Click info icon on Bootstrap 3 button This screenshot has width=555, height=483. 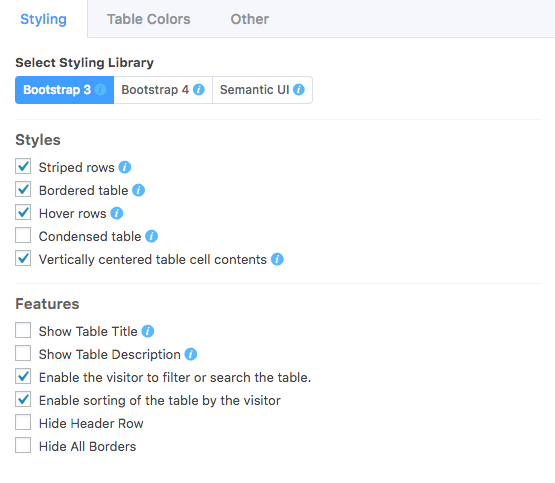[101, 90]
